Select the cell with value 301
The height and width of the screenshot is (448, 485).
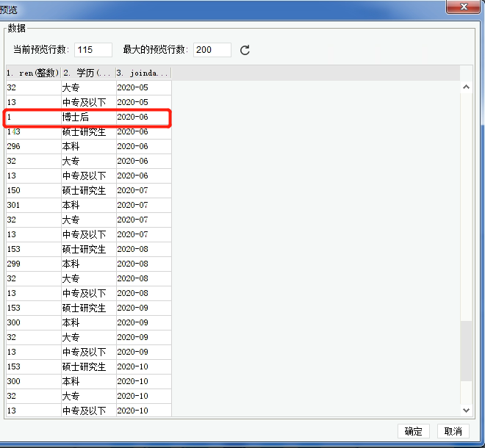34,205
